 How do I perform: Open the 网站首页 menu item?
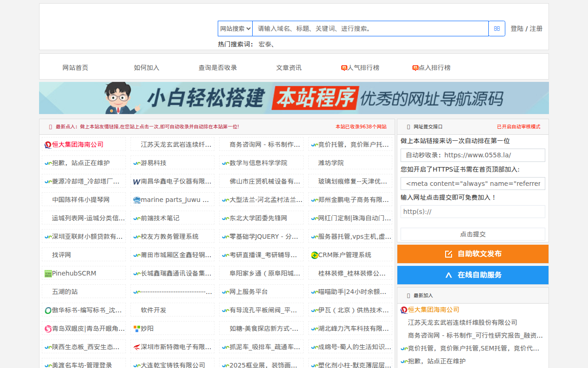(x=75, y=68)
